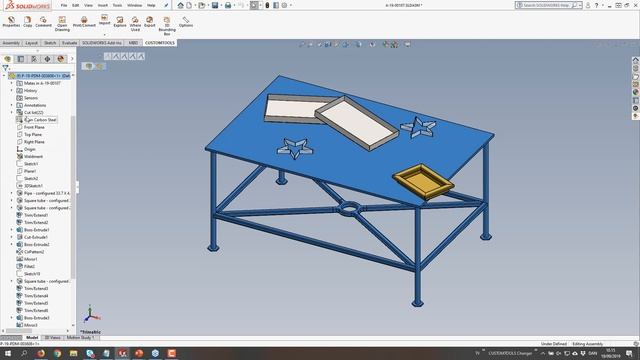Open the File menu
Screen dimensions: 640x360
click(64, 5)
